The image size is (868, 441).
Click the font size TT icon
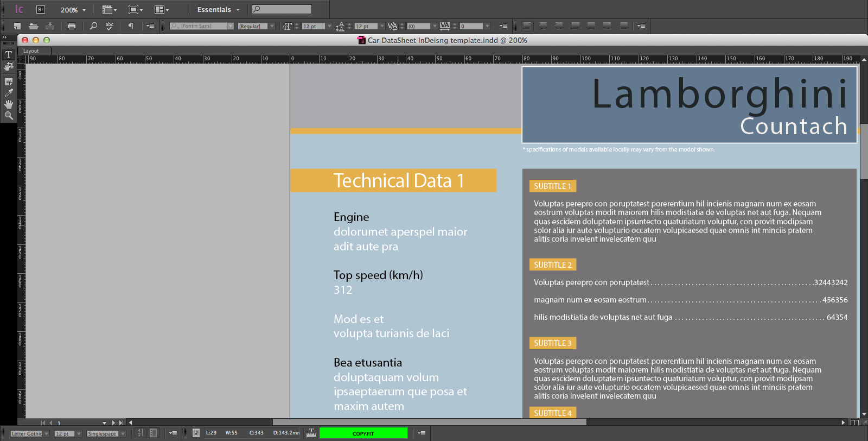(x=288, y=26)
